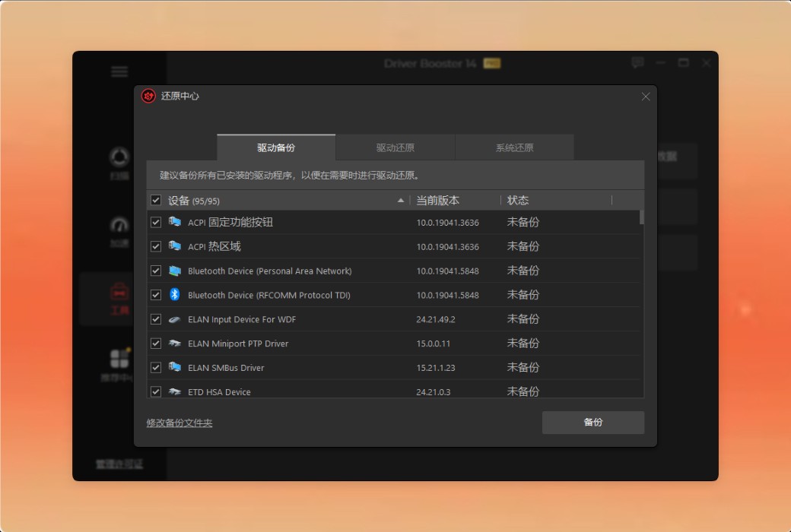Click the ETD HSA Device icon
Viewport: 791px width, 532px height.
[174, 391]
